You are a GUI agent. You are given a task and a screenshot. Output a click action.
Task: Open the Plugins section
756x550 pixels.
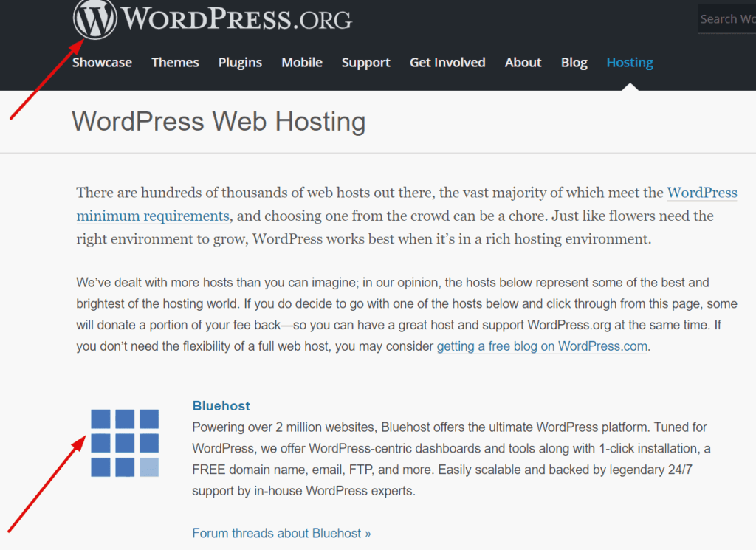click(x=240, y=63)
